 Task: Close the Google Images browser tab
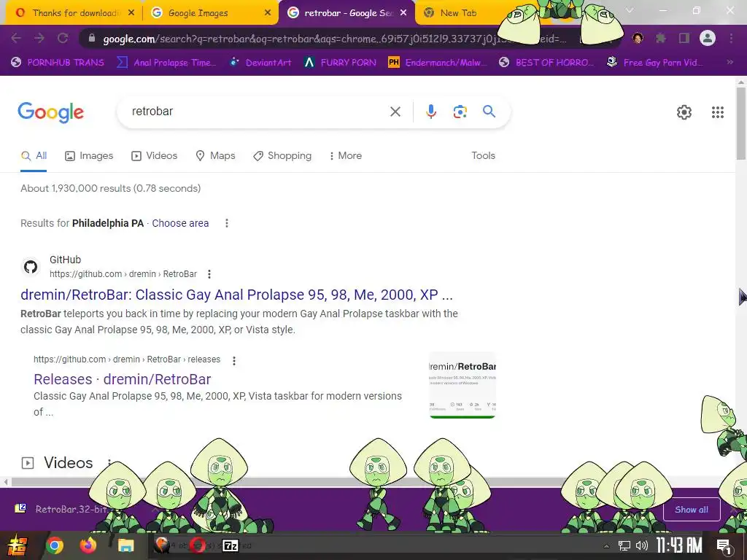tap(268, 13)
